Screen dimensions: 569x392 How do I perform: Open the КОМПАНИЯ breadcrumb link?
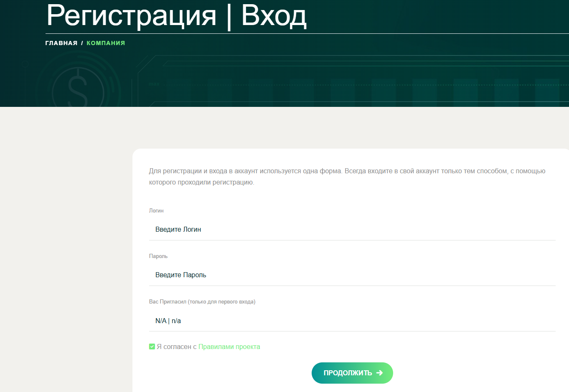pyautogui.click(x=106, y=43)
